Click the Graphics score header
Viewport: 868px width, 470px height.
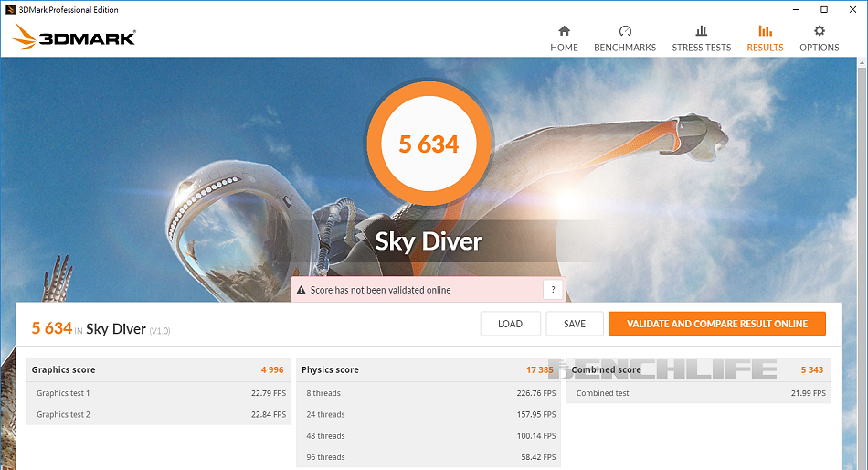coord(158,369)
